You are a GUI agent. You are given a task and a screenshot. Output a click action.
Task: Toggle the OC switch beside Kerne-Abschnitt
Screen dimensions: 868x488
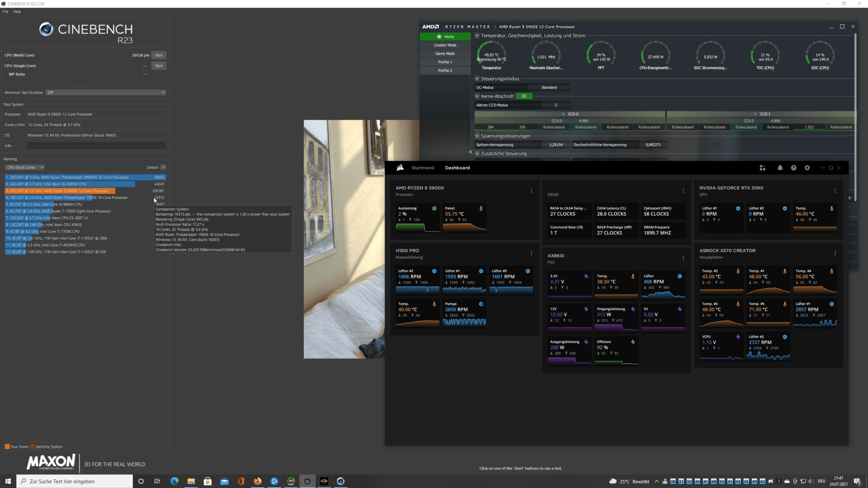524,96
